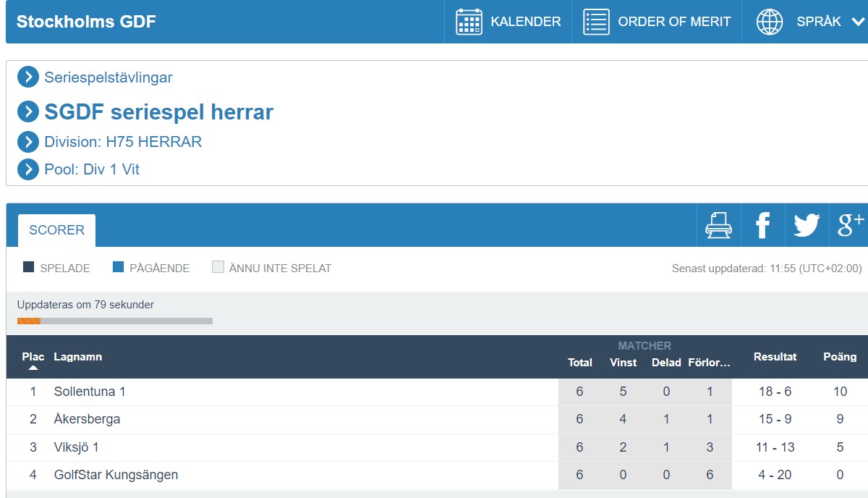Expand the Språk dropdown chevron

coord(858,22)
